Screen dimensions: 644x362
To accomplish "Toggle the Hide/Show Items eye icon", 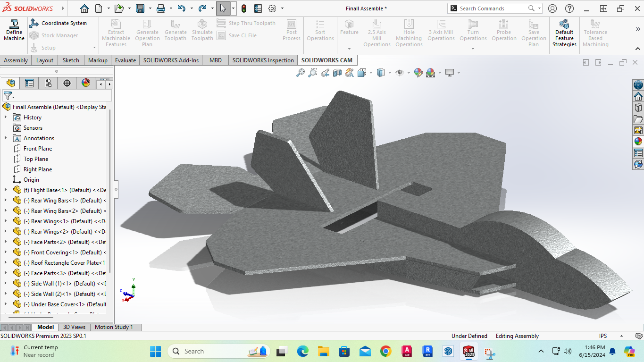I will 400,73.
